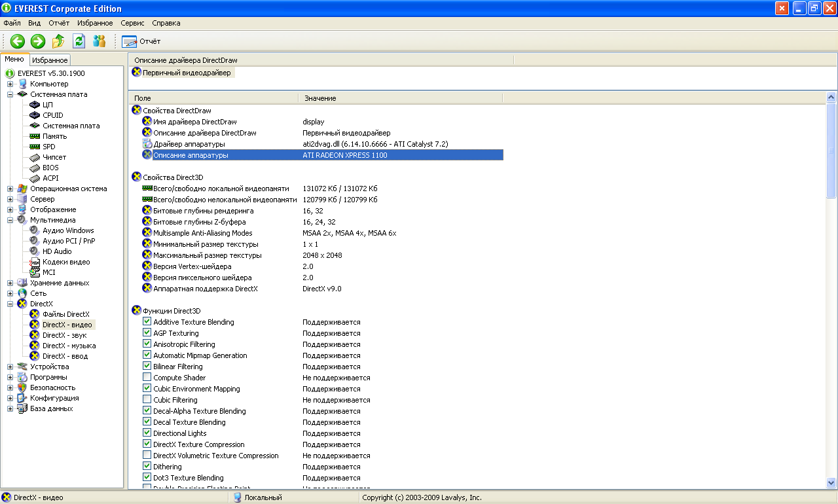Open the Файл menu
Image resolution: width=838 pixels, height=504 pixels.
pos(12,23)
